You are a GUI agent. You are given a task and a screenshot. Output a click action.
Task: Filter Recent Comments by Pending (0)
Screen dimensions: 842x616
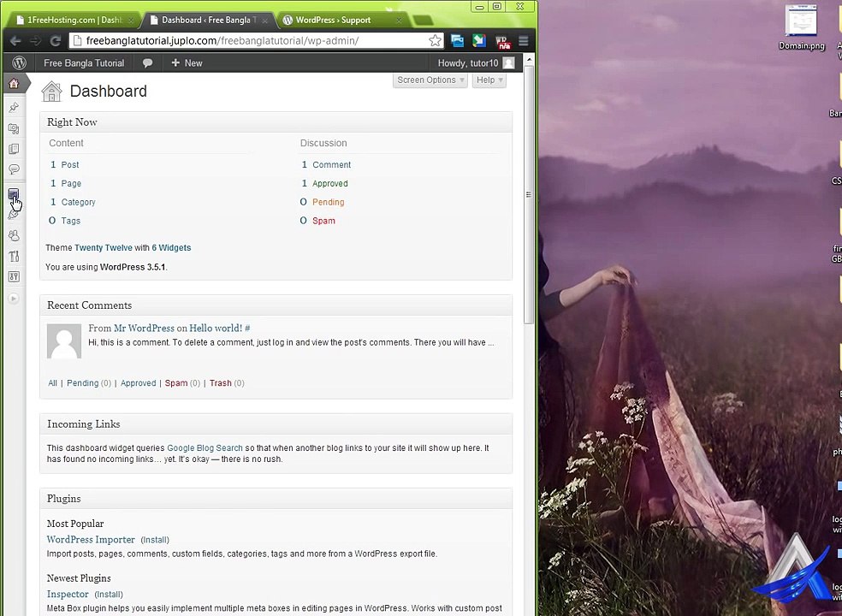pyautogui.click(x=89, y=383)
